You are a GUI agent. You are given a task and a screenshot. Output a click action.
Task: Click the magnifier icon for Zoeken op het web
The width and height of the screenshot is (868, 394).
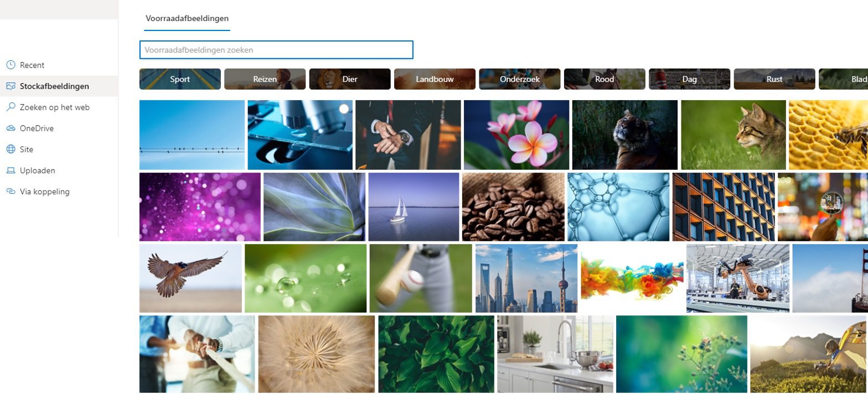[x=11, y=107]
